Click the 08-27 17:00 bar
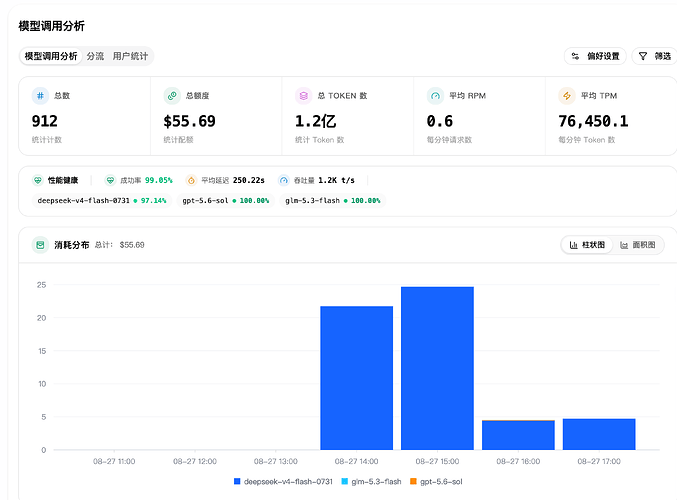The width and height of the screenshot is (677, 500). click(599, 434)
